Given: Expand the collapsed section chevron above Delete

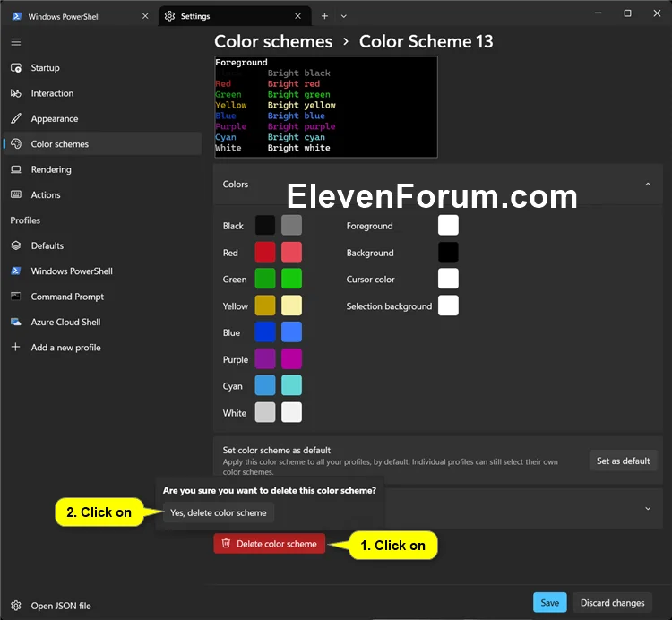Looking at the screenshot, I should (648, 508).
